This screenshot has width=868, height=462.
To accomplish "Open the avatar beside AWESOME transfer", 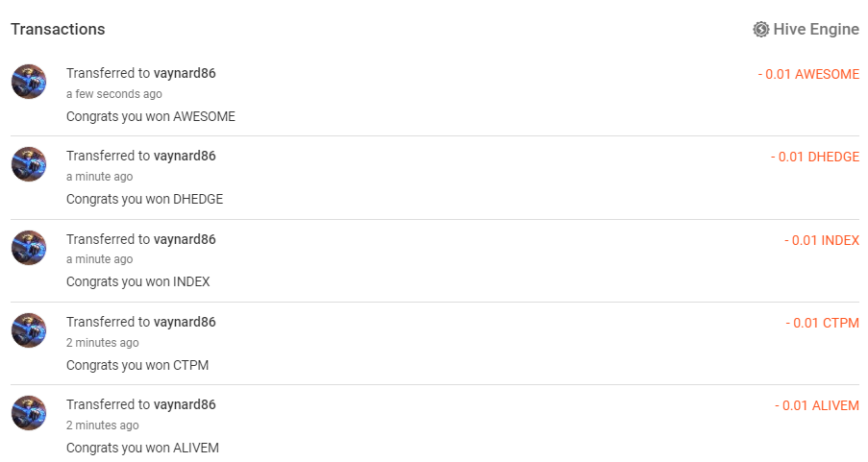I will pos(29,82).
